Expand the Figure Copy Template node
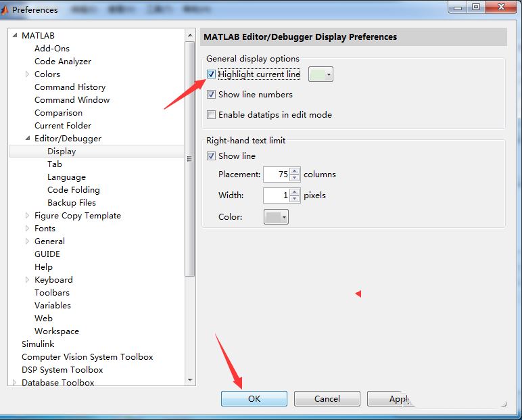Screen dimensions: 522x420 pos(27,216)
